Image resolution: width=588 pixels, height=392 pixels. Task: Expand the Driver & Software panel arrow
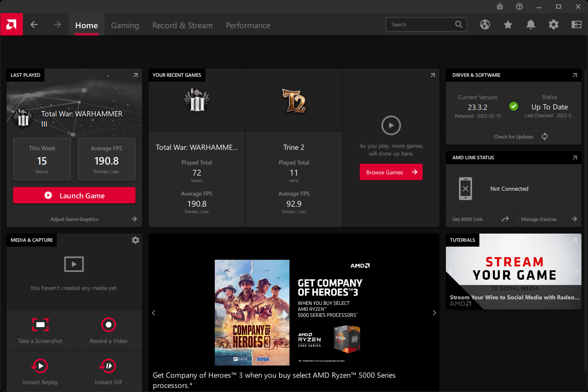click(575, 75)
